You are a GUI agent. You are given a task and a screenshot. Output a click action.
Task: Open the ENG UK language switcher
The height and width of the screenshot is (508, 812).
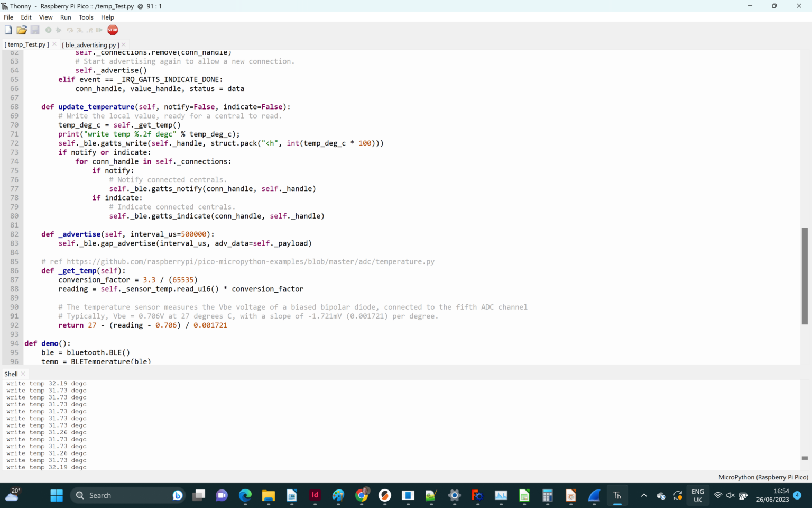click(697, 495)
